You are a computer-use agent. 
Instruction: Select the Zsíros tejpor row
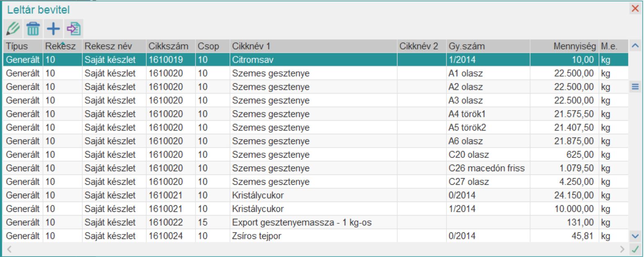[x=256, y=236]
